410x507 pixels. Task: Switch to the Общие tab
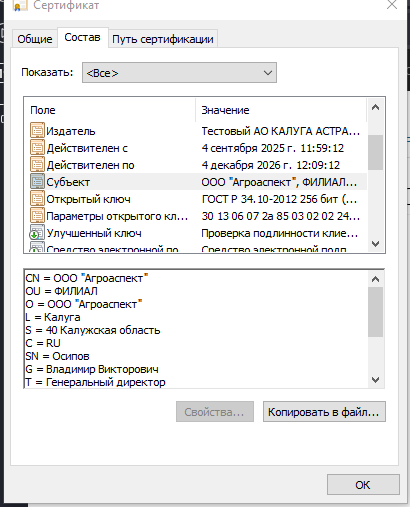(x=35, y=39)
